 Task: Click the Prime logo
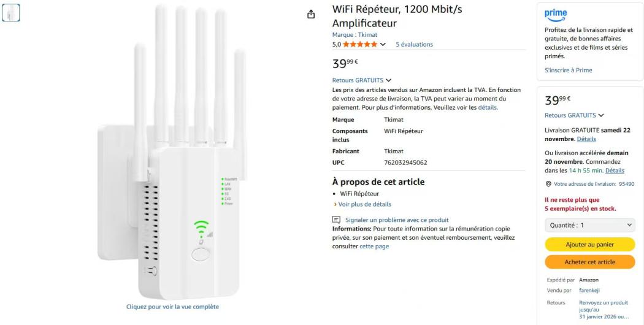[x=556, y=14]
